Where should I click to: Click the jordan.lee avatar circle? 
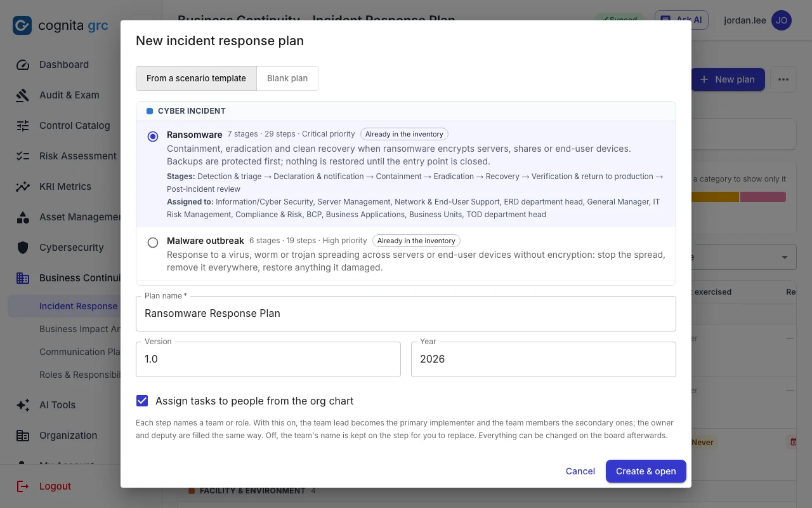(782, 20)
